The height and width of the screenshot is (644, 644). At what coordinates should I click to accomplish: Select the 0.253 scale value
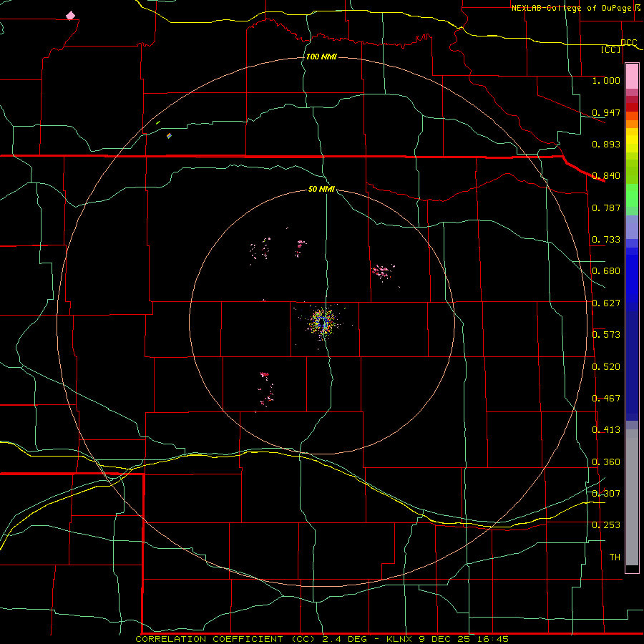pyautogui.click(x=606, y=525)
